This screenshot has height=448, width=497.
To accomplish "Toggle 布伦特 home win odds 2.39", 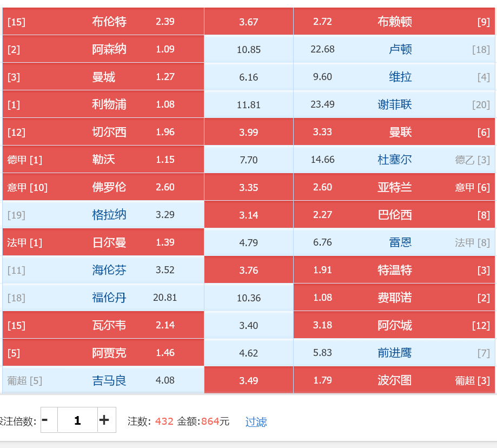I will pos(103,21).
